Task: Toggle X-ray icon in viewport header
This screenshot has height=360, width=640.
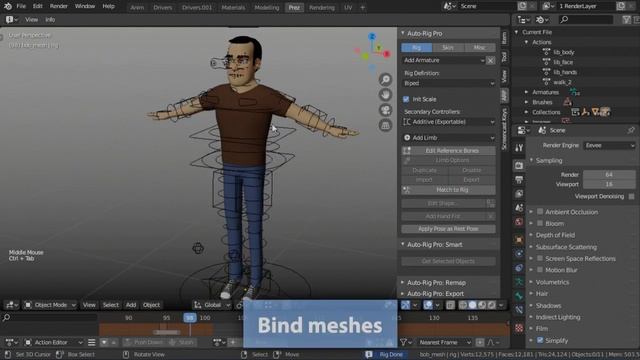Action: pos(450,305)
